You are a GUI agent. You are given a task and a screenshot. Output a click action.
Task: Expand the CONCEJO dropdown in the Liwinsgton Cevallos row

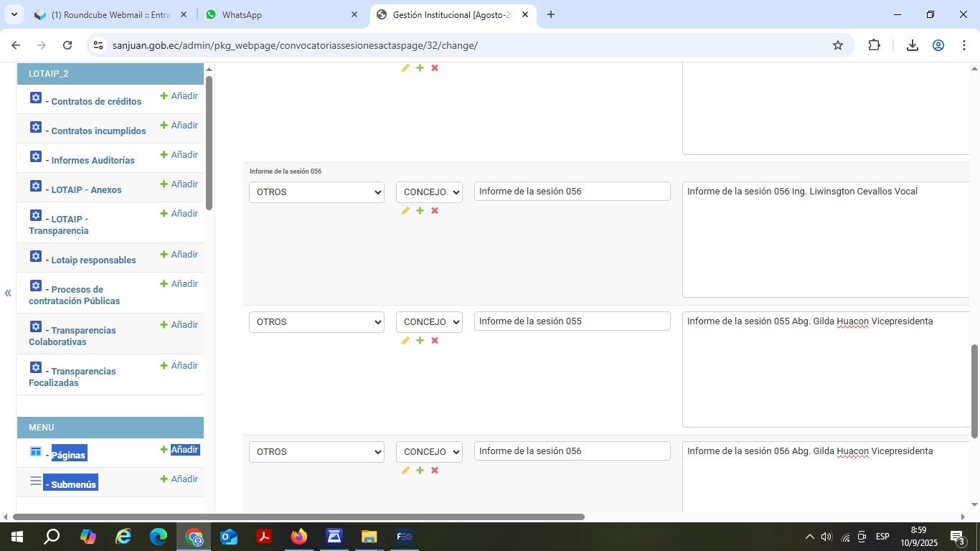(429, 192)
